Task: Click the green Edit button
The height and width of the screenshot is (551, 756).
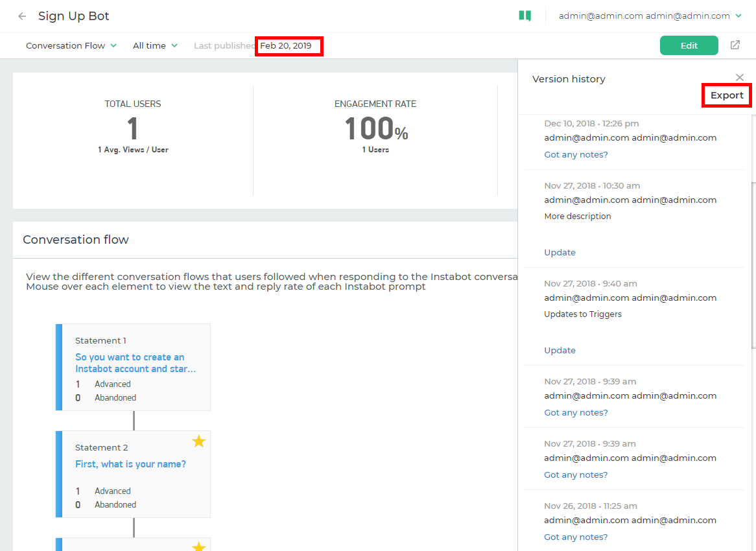Action: click(x=689, y=45)
